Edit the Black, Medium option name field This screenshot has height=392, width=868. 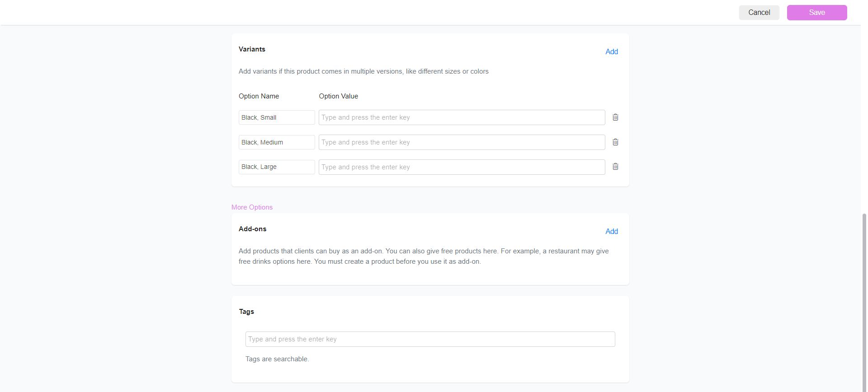pyautogui.click(x=277, y=142)
